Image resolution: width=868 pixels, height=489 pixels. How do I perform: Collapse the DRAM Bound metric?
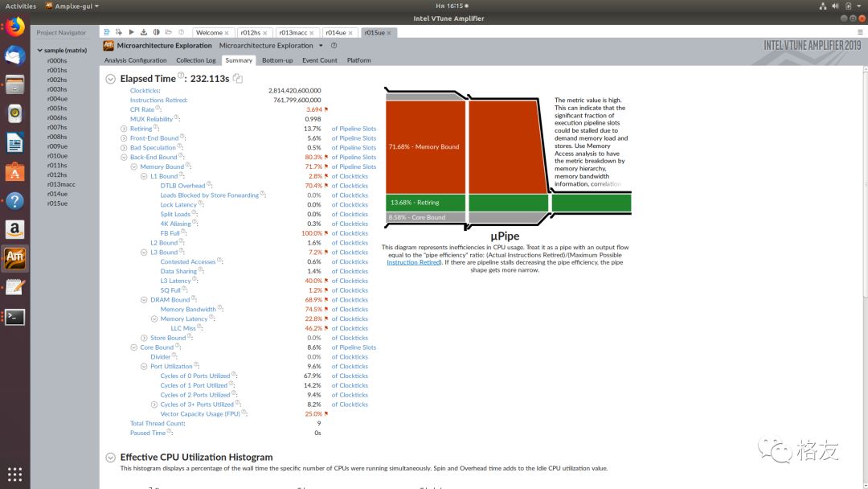[144, 300]
